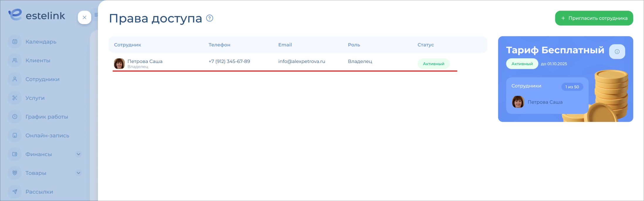Click the Активный status badge in the table
This screenshot has width=644, height=201.
click(433, 64)
